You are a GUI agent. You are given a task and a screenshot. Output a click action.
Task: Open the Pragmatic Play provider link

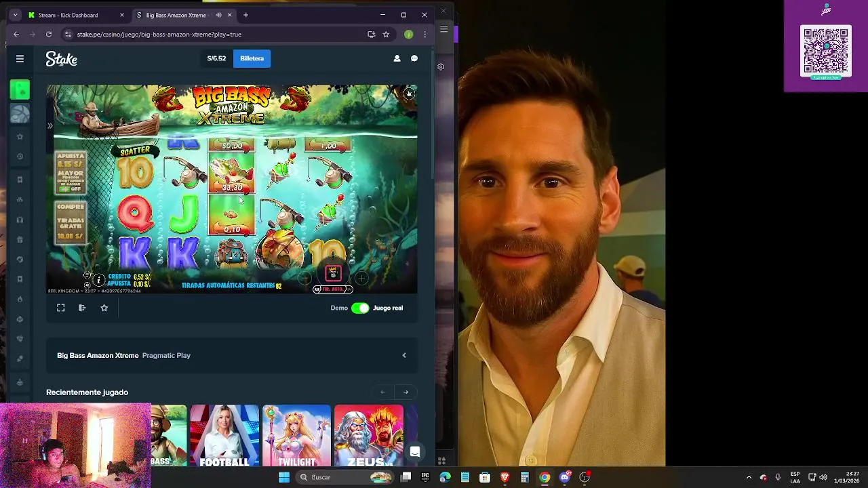(166, 355)
